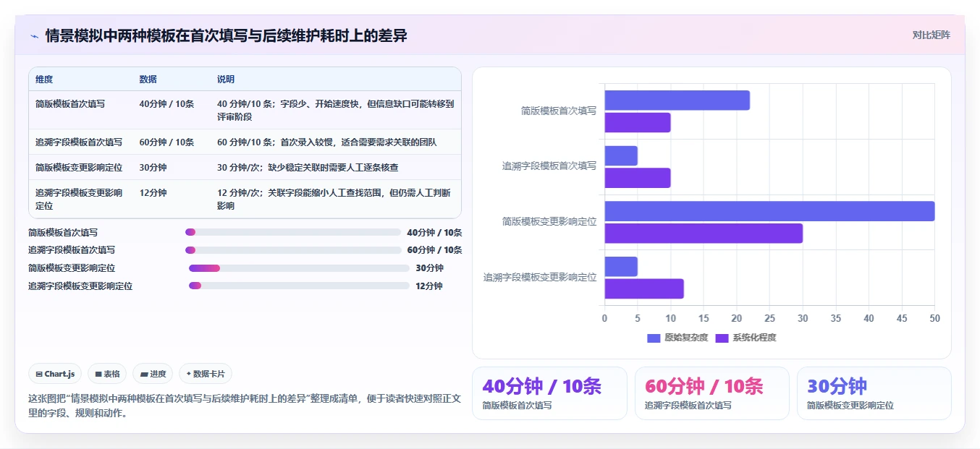
Task: Click the 60分钟 / 10条 data card
Action: click(711, 393)
